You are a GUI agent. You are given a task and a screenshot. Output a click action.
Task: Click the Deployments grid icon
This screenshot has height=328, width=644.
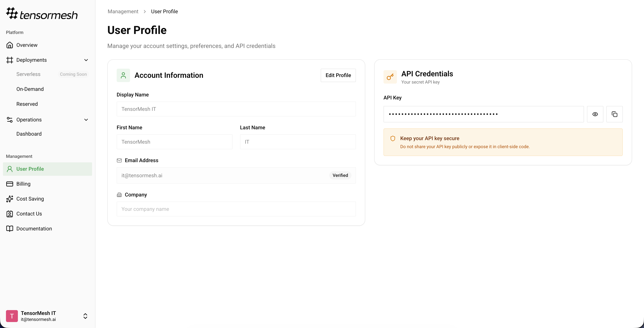tap(10, 60)
